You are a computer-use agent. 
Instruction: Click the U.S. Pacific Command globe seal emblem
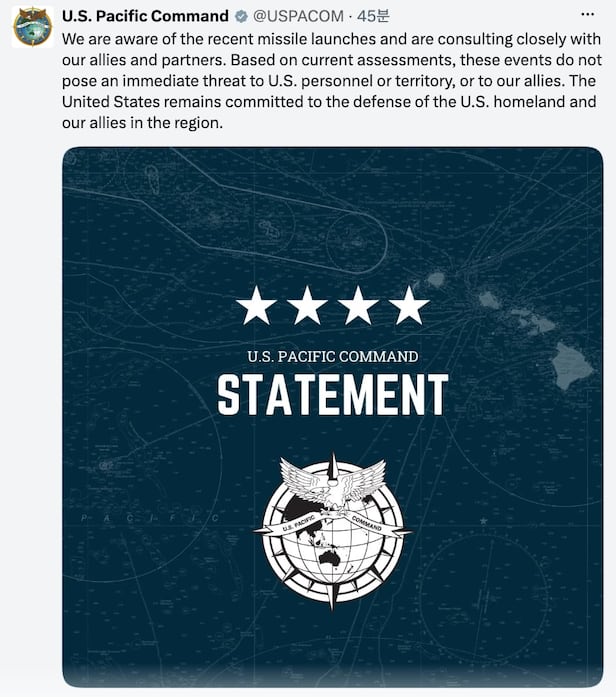tap(333, 531)
